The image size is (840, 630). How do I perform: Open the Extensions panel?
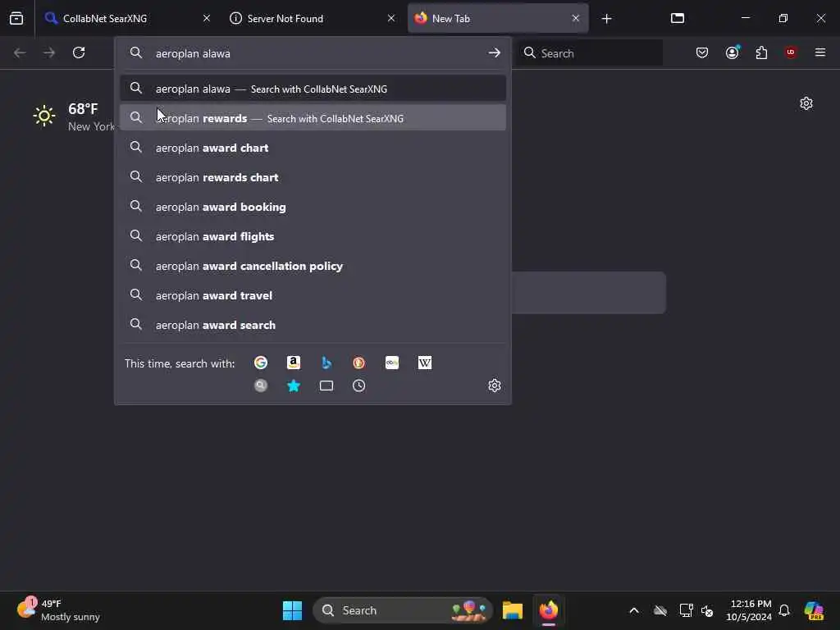click(761, 52)
